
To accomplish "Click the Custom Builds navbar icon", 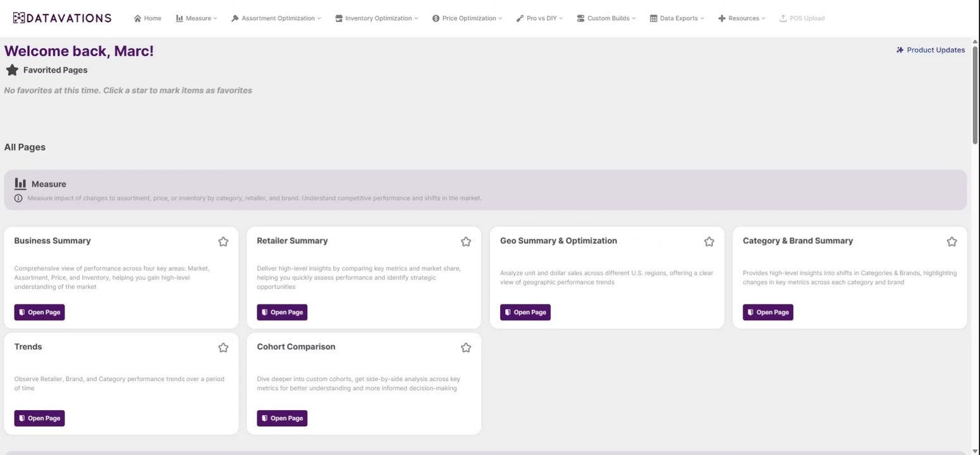I will pos(580,18).
